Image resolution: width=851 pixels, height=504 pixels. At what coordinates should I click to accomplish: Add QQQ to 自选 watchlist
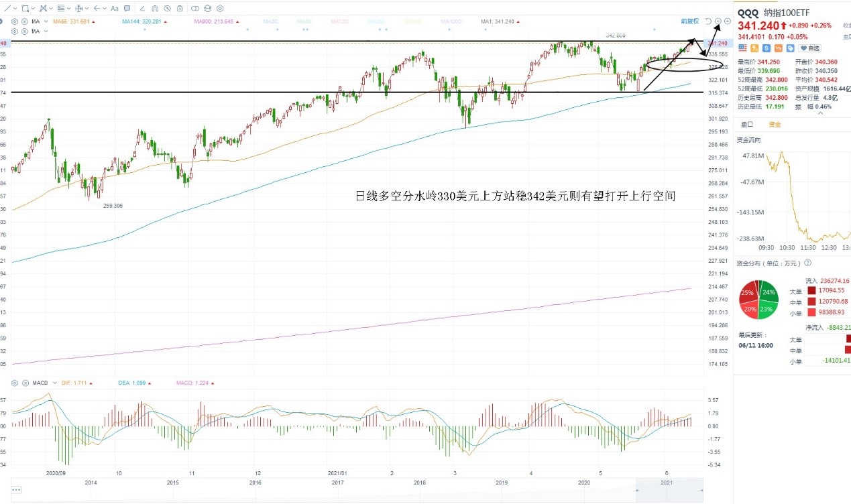pyautogui.click(x=809, y=48)
